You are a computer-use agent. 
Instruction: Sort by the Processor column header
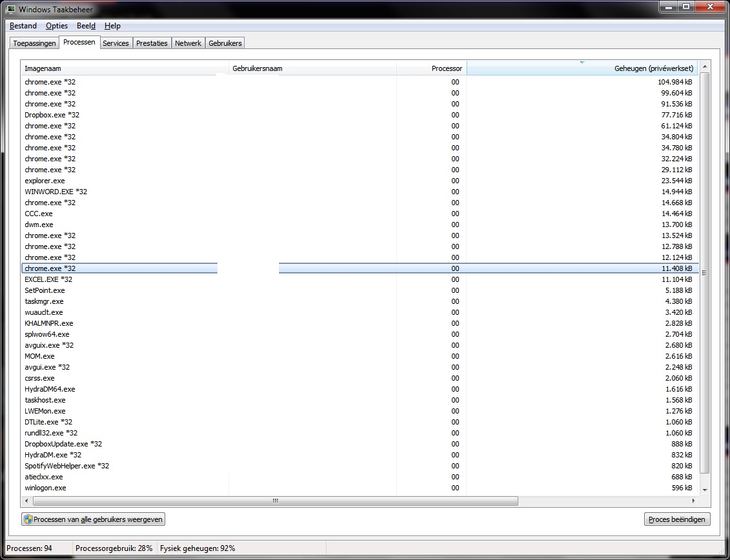click(432, 68)
